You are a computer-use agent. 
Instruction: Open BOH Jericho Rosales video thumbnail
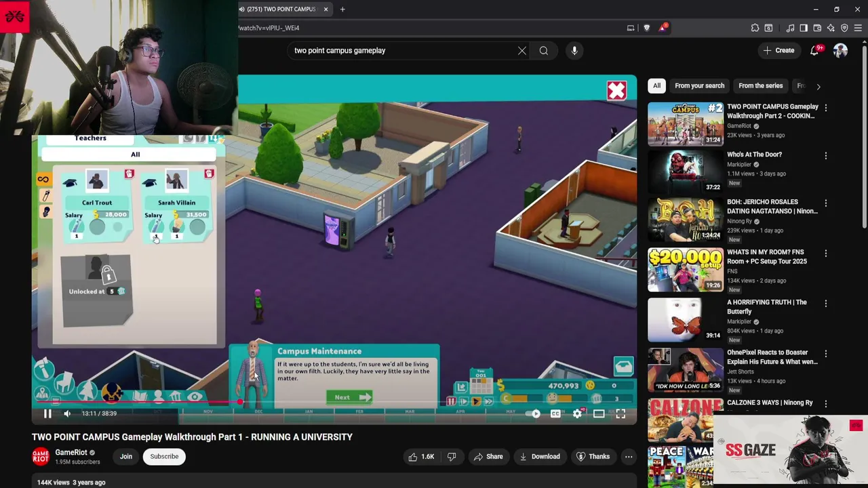(x=686, y=220)
